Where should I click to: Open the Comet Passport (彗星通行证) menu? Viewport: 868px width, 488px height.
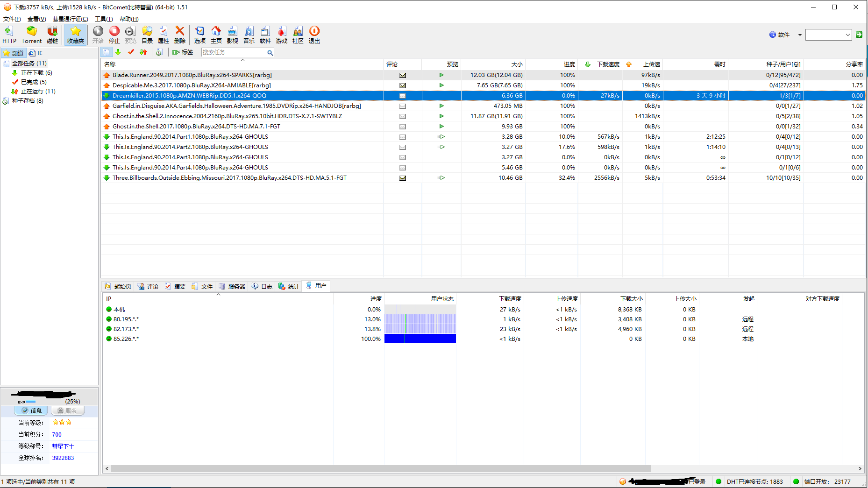point(70,19)
